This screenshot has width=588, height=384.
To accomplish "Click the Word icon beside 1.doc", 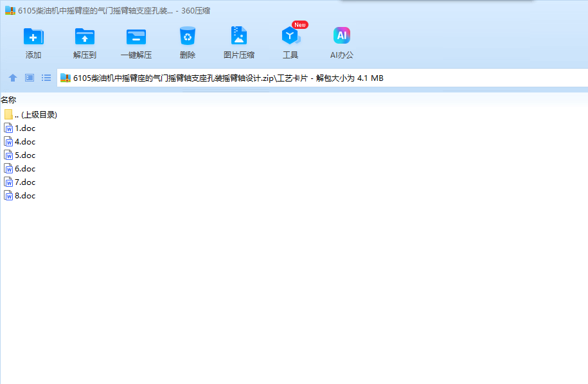I will pyautogui.click(x=8, y=128).
